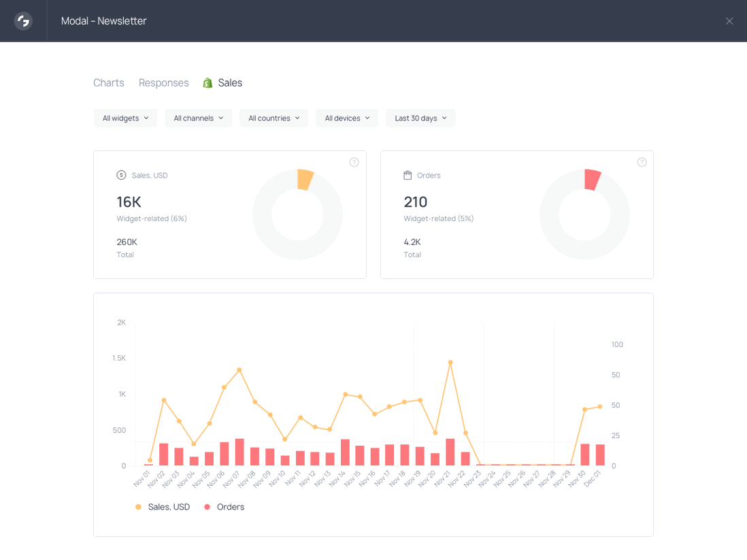Click the green Shopify bag icon beside Sales
The image size is (747, 560).
tap(207, 82)
